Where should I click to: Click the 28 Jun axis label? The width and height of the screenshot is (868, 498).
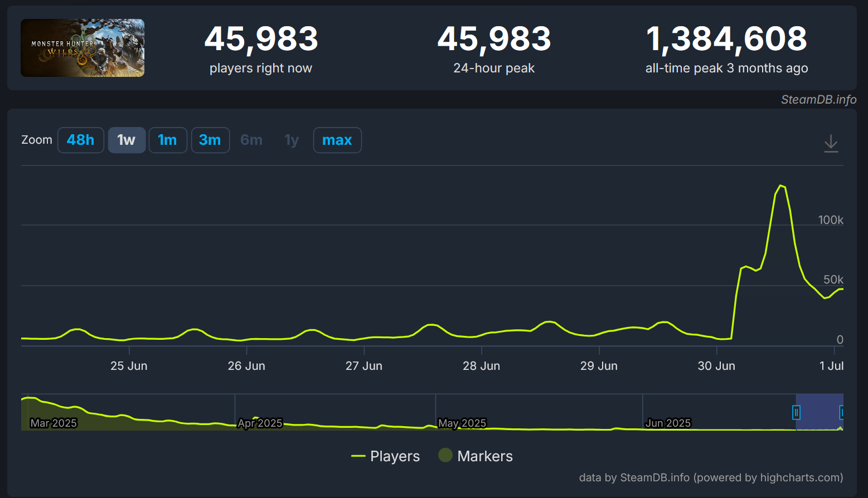pos(482,366)
